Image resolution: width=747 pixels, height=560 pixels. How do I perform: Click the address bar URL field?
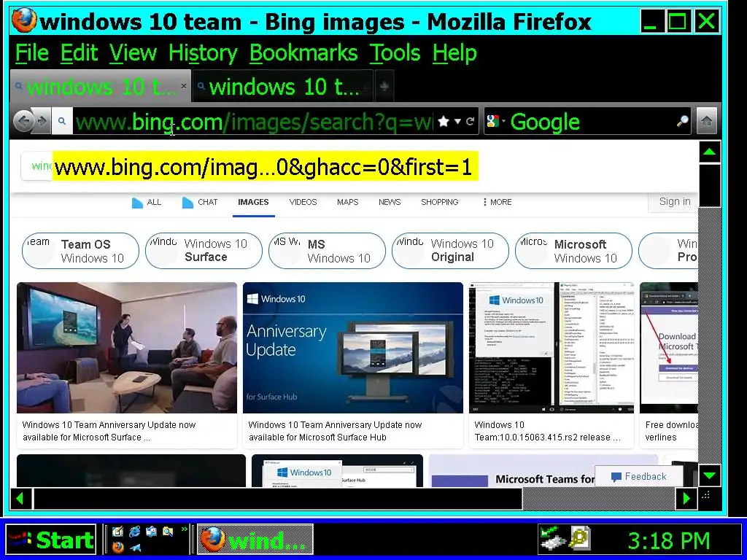[x=253, y=122]
